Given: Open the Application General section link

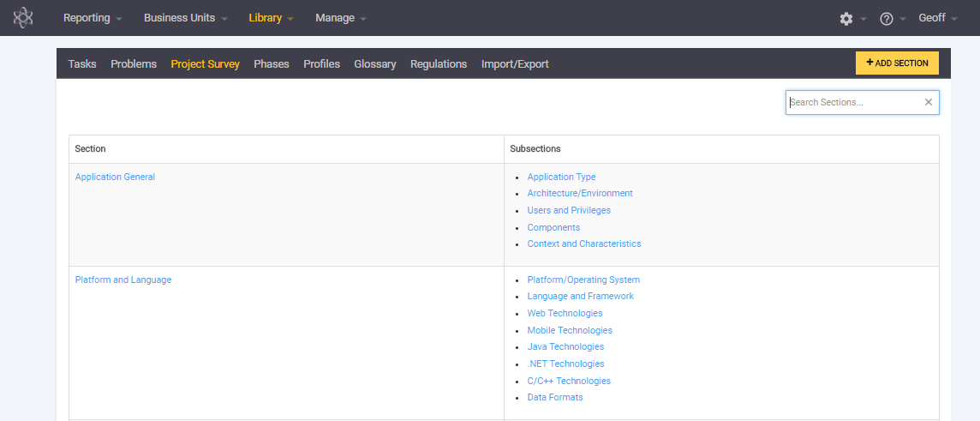Looking at the screenshot, I should coord(115,177).
